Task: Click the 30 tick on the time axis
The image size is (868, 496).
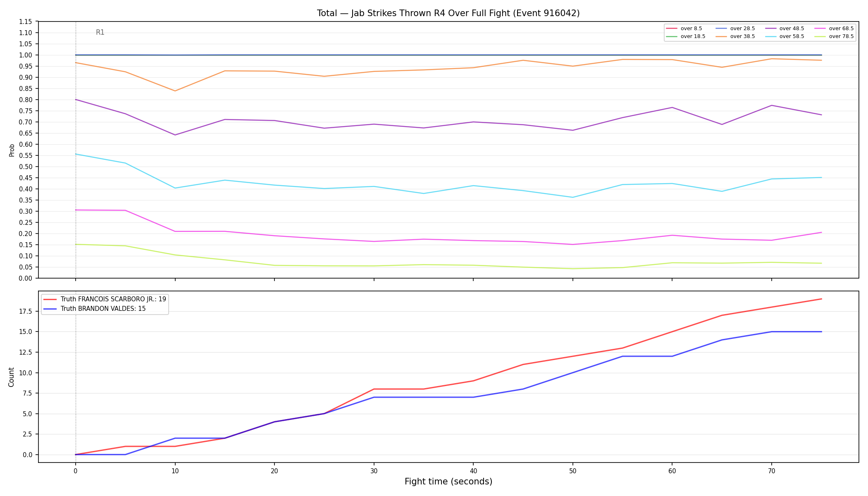Action: click(x=374, y=470)
